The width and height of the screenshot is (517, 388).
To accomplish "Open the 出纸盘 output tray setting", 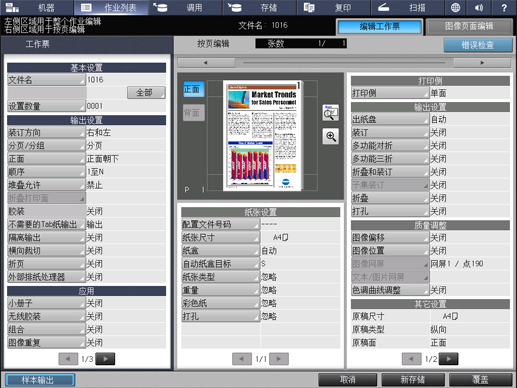I will [390, 119].
